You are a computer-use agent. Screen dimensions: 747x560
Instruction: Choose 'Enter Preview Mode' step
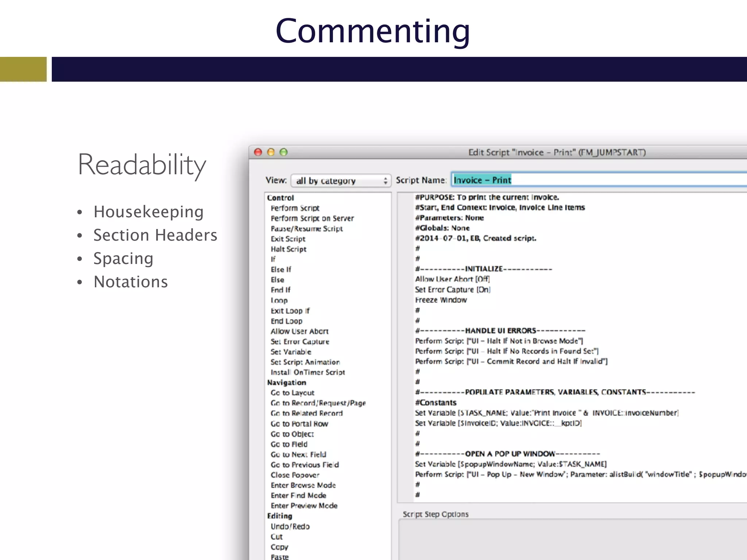(x=304, y=506)
